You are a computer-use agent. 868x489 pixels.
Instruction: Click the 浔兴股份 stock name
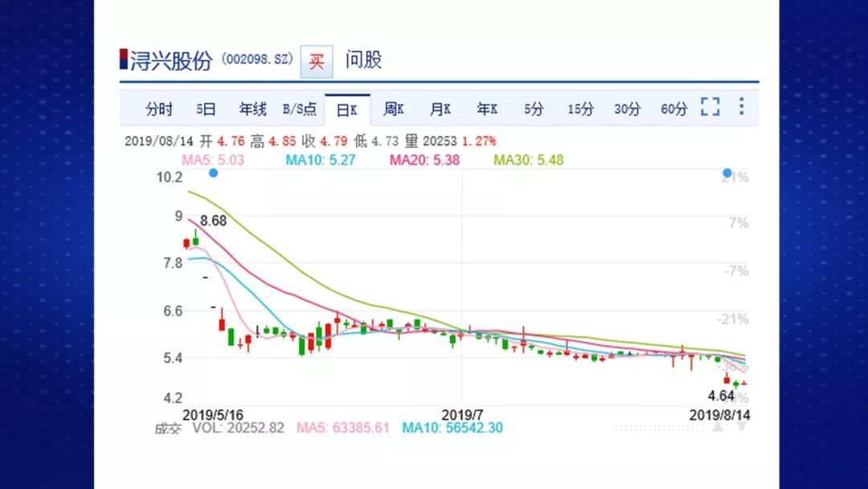tap(171, 61)
